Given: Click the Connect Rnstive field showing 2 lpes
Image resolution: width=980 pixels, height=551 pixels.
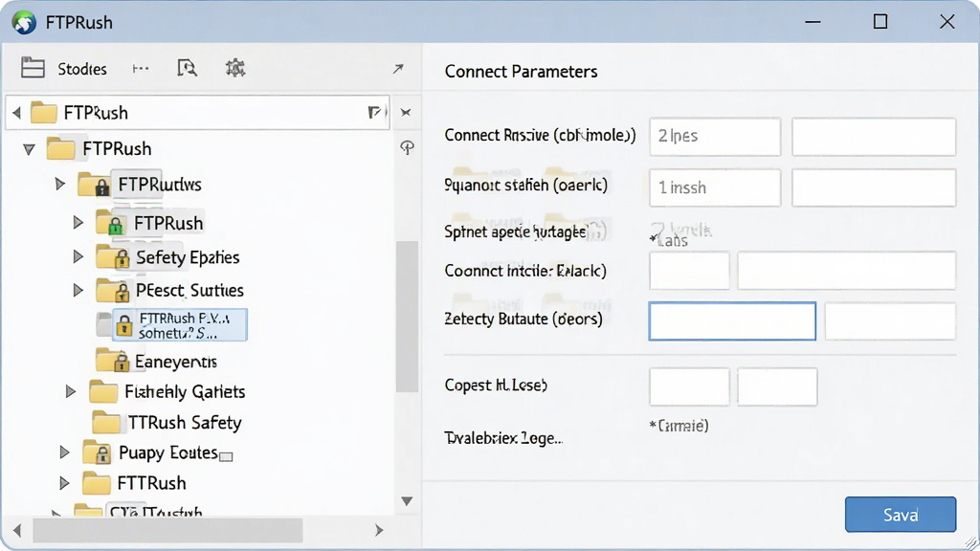Looking at the screenshot, I should (715, 136).
